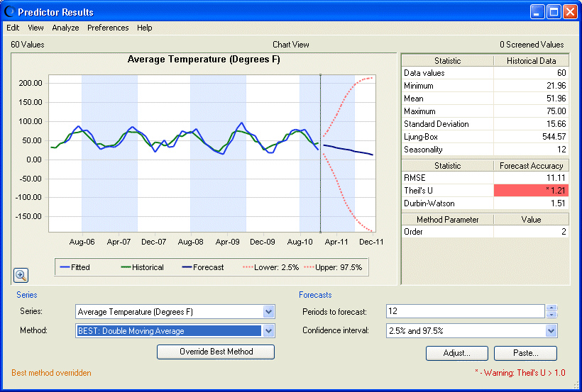
Task: Open the View menu
Action: 35,28
